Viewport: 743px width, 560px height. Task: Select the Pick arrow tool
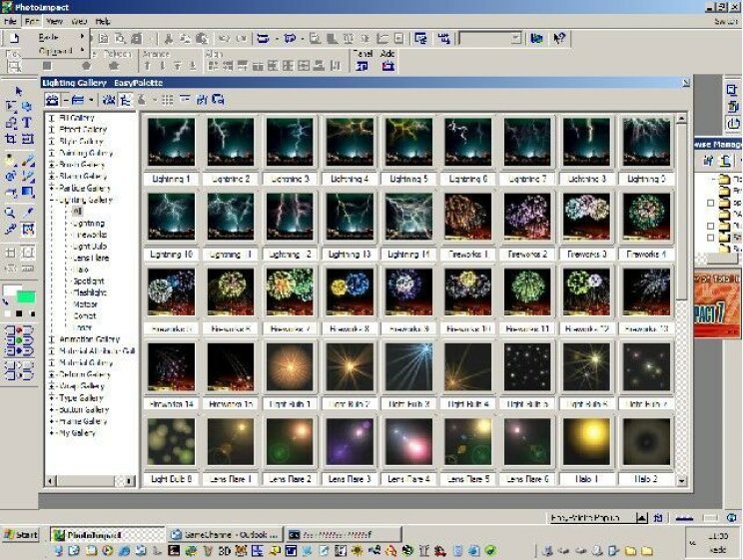click(19, 91)
